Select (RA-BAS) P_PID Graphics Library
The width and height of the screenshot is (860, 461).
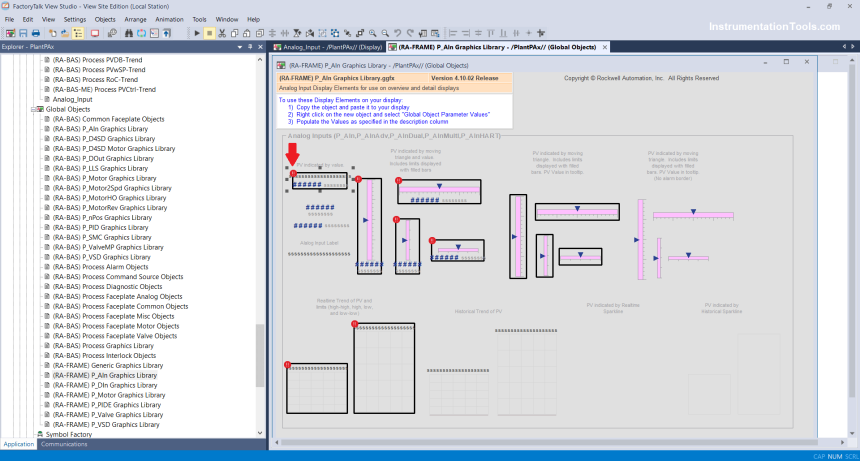point(100,227)
